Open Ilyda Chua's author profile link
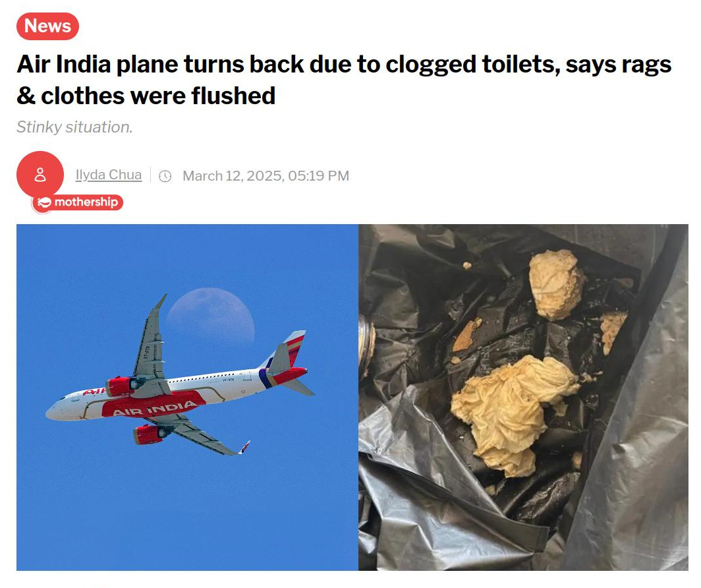 click(x=109, y=175)
